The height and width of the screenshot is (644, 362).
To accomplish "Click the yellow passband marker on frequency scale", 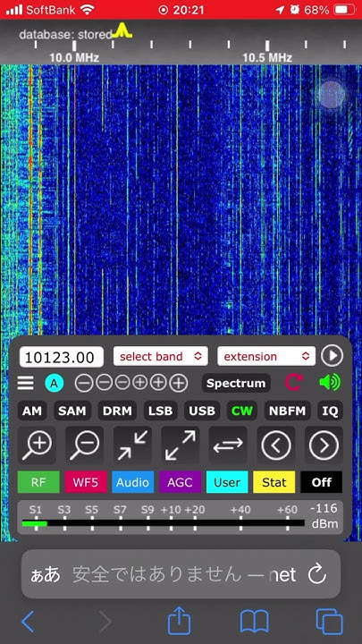I will pos(122,30).
